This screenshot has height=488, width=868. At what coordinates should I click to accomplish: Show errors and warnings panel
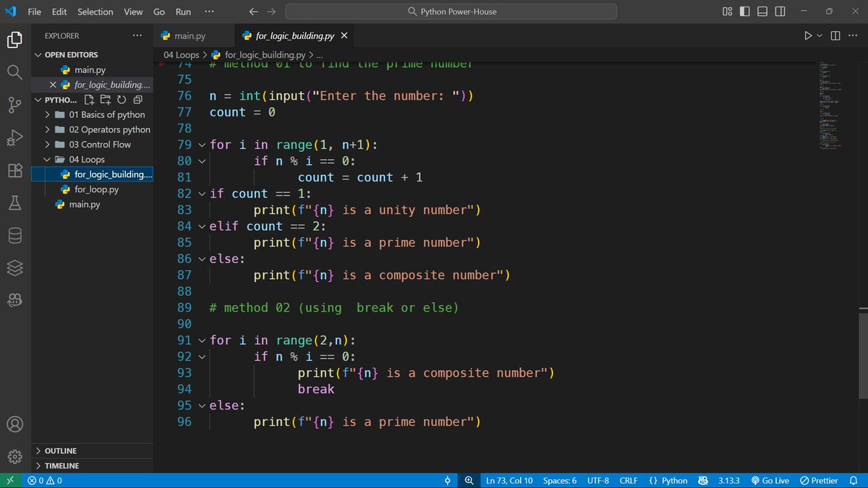point(45,480)
